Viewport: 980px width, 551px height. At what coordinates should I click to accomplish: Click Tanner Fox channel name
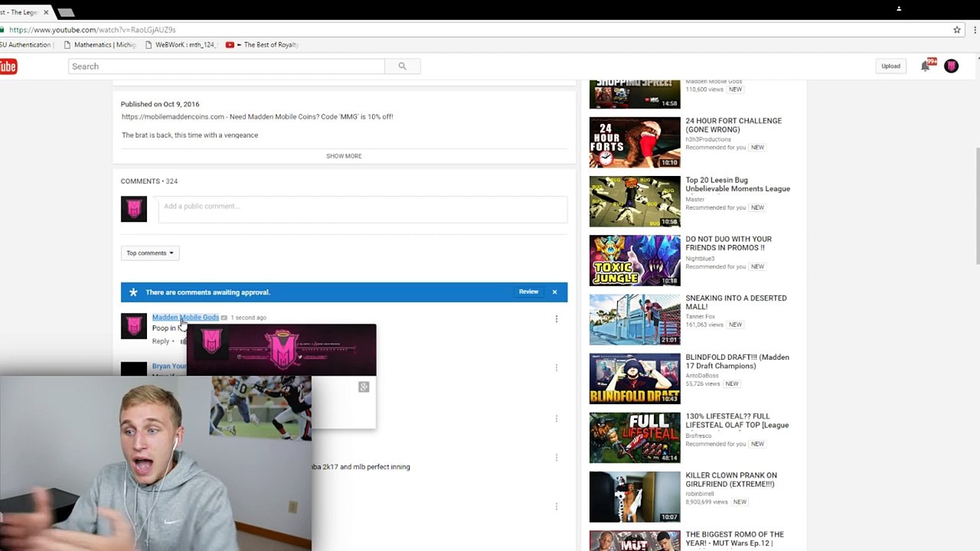tap(700, 316)
